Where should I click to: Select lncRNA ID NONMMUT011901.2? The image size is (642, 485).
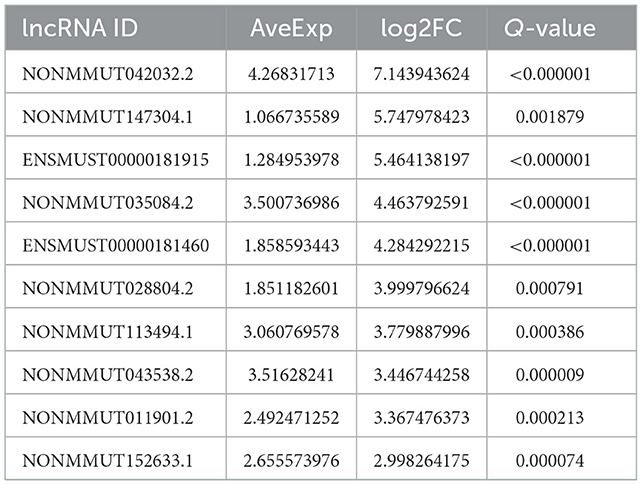click(x=108, y=417)
